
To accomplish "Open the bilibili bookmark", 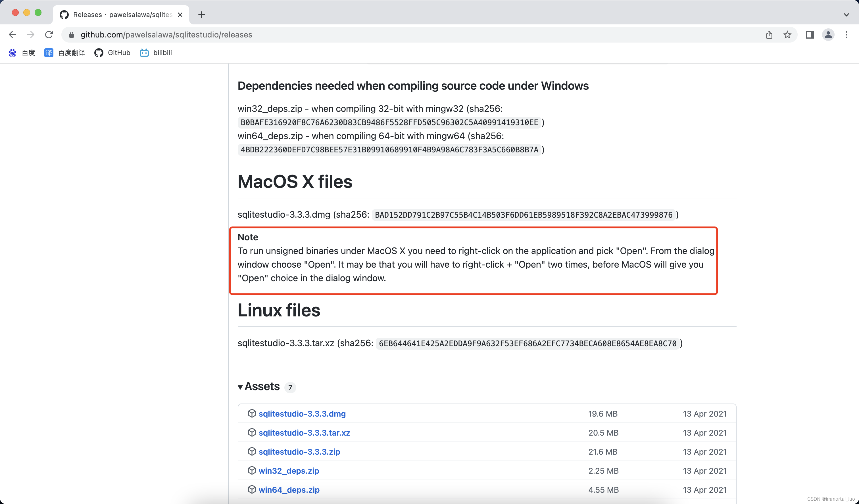I will pos(156,53).
